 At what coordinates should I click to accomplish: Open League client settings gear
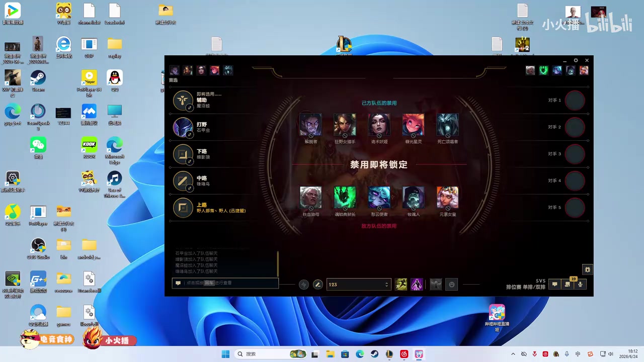tap(576, 60)
